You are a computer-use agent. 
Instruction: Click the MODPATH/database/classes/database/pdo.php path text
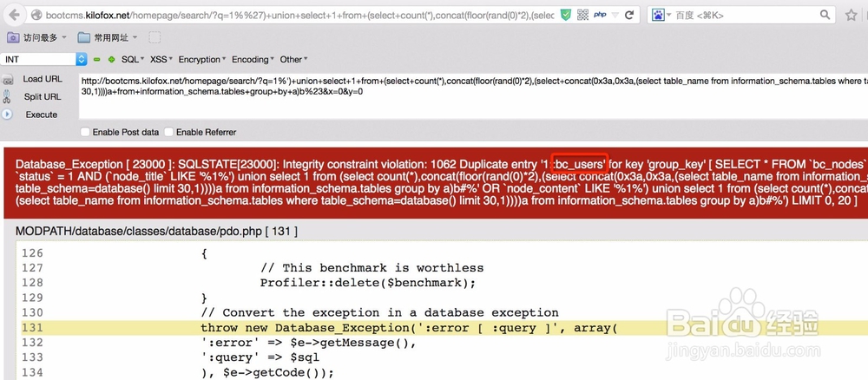pyautogui.click(x=156, y=232)
